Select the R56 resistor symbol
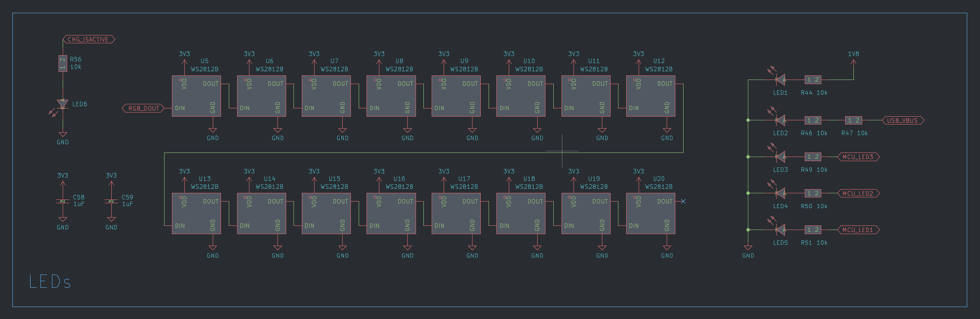The height and width of the screenshot is (319, 980). [x=63, y=63]
